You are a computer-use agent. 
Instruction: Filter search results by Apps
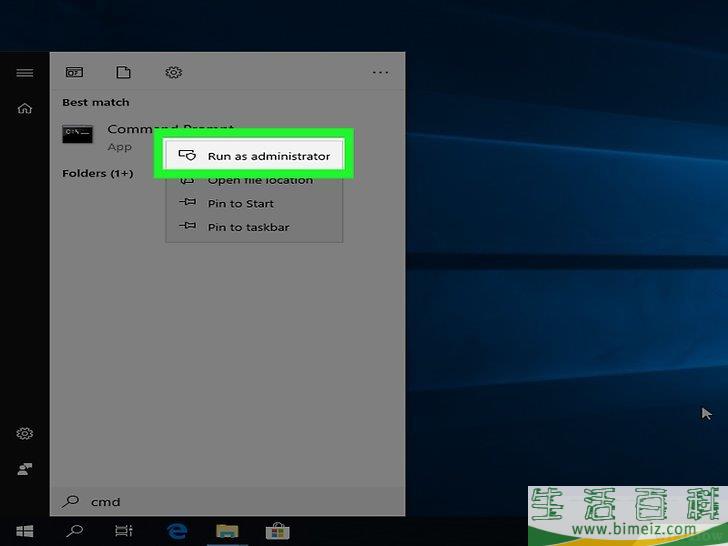pos(74,73)
